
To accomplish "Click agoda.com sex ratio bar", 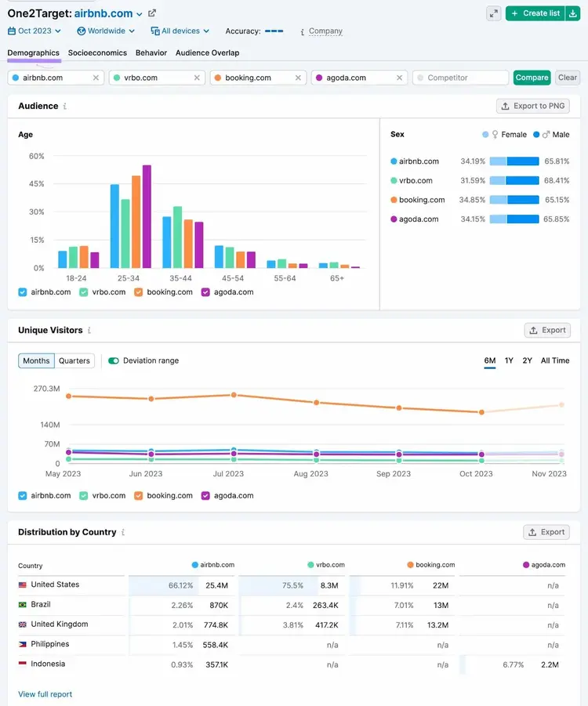I will pyautogui.click(x=514, y=219).
